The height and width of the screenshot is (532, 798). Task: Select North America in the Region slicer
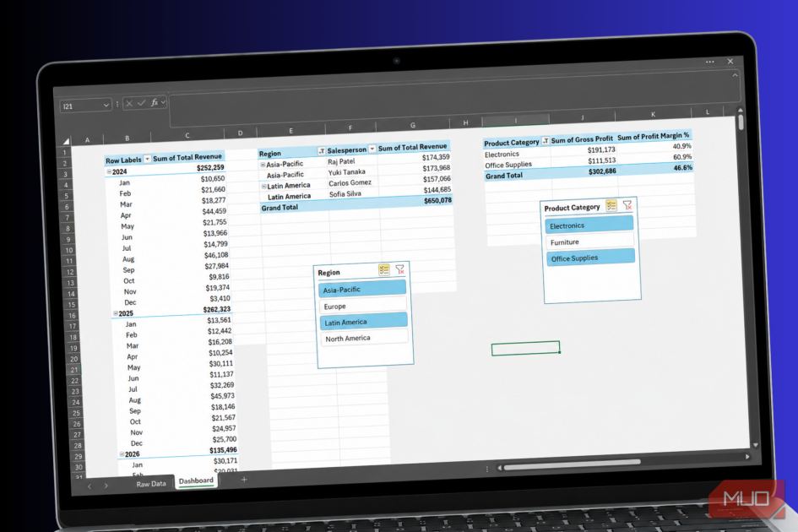(365, 338)
